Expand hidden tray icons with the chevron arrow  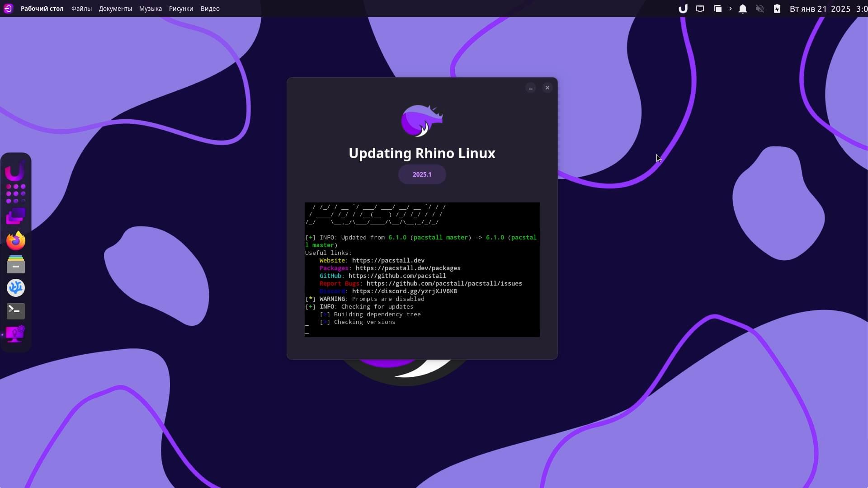coord(730,9)
